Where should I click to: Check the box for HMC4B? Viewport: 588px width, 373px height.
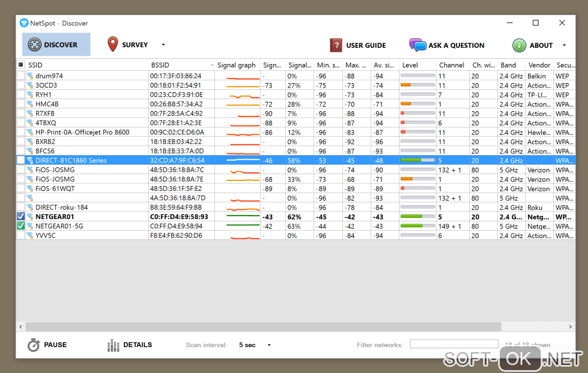tap(21, 104)
